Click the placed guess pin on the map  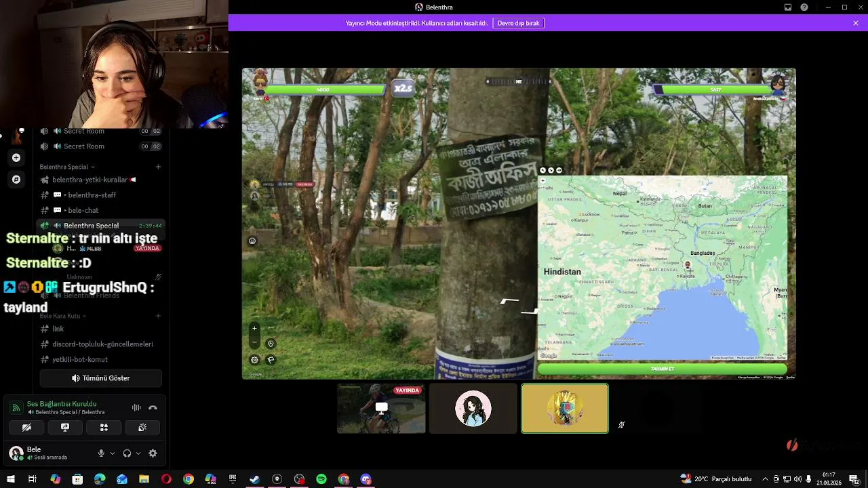click(x=688, y=265)
